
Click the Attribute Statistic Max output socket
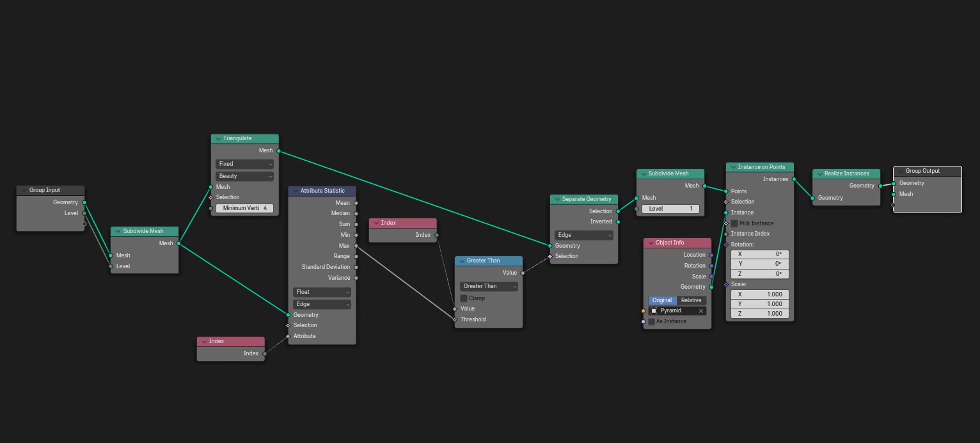(356, 246)
